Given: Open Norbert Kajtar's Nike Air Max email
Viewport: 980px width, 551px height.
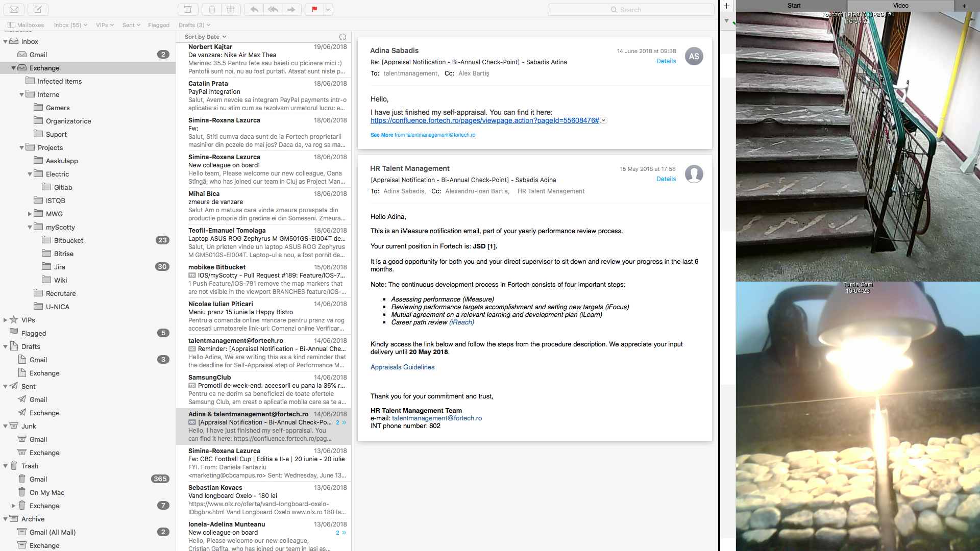Looking at the screenshot, I should pos(263,59).
